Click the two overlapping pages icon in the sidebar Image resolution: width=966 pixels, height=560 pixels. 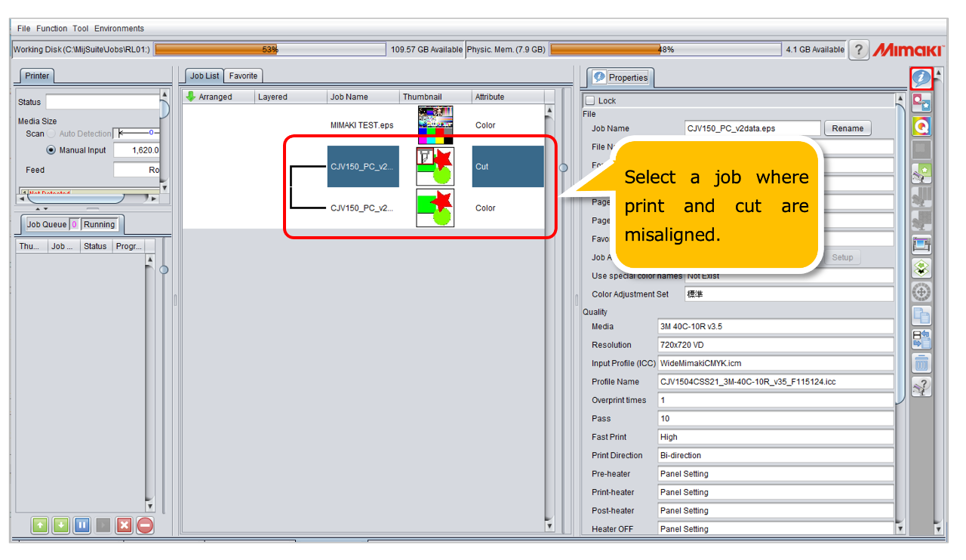pyautogui.click(x=921, y=315)
